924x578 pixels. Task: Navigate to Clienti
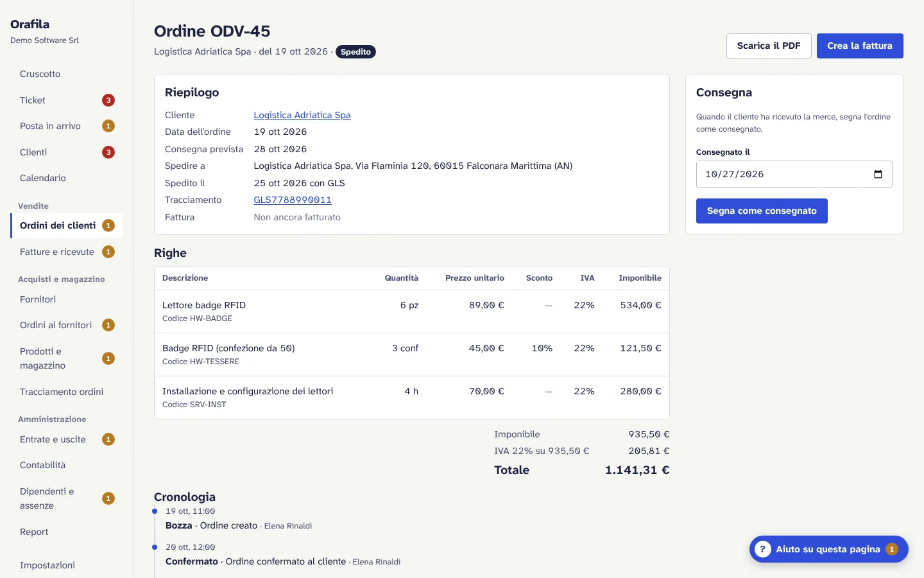(67, 152)
